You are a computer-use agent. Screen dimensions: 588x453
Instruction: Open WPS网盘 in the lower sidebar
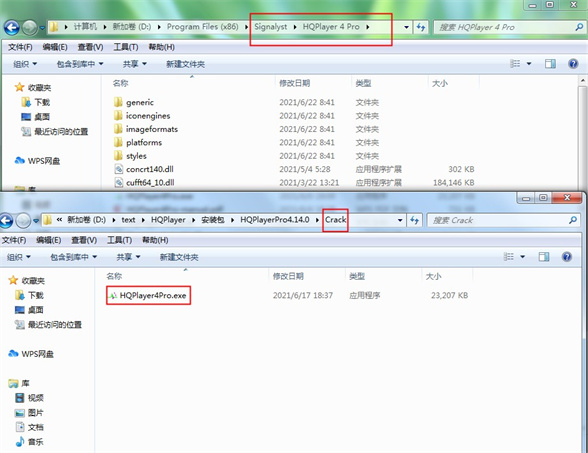click(x=31, y=354)
